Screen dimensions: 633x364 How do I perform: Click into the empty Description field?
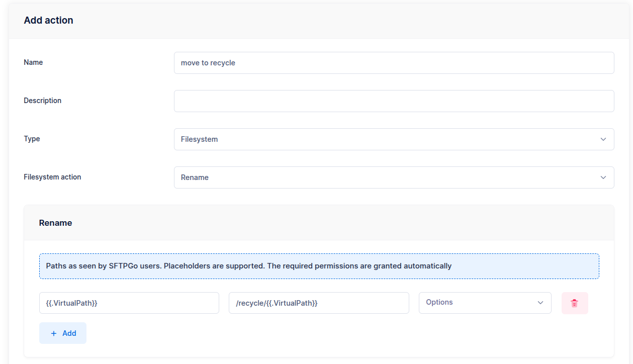click(394, 101)
